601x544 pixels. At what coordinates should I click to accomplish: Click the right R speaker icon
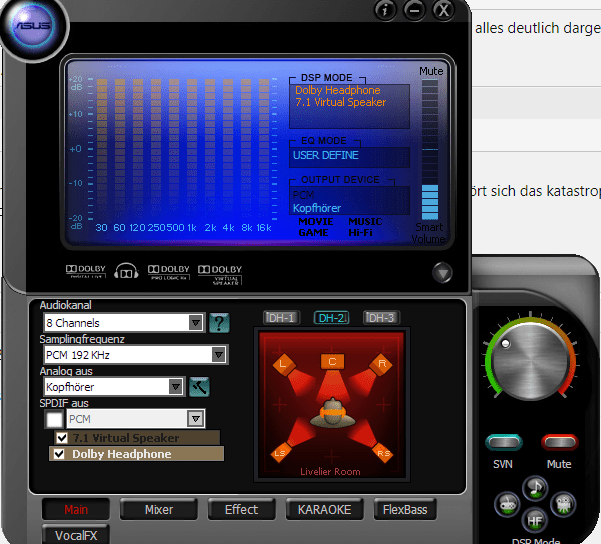[382, 364]
